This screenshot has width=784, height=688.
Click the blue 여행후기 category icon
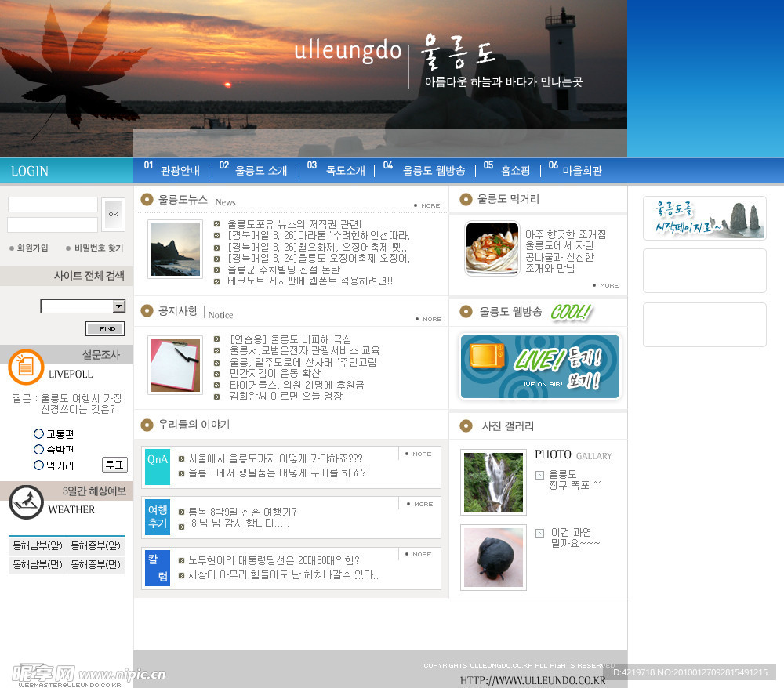point(157,516)
